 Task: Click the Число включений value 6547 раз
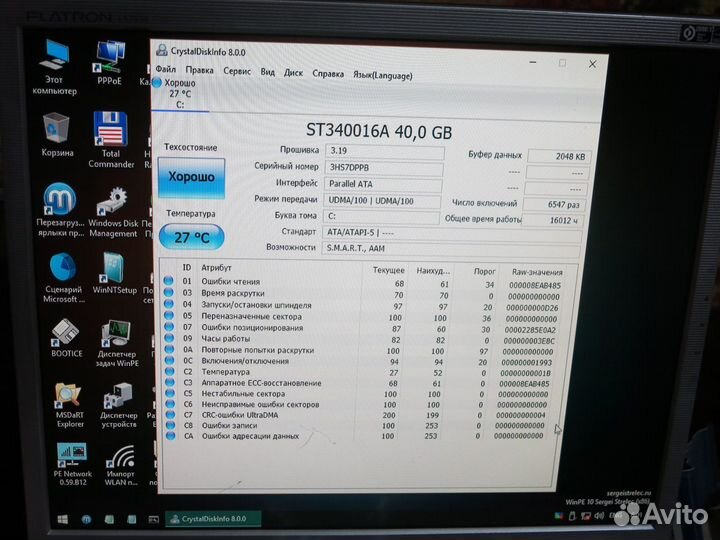554,204
